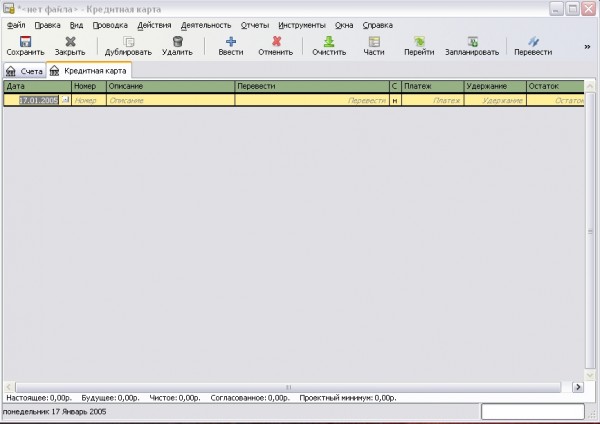Click the Ввести blue plus icon
The height and width of the screenshot is (424, 600).
pyautogui.click(x=231, y=41)
